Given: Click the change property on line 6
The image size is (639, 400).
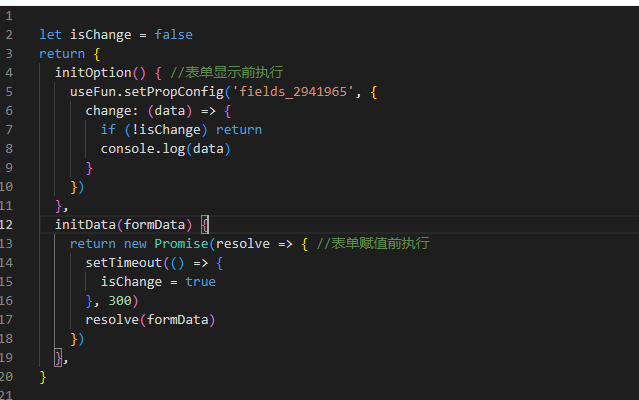Looking at the screenshot, I should (108, 111).
